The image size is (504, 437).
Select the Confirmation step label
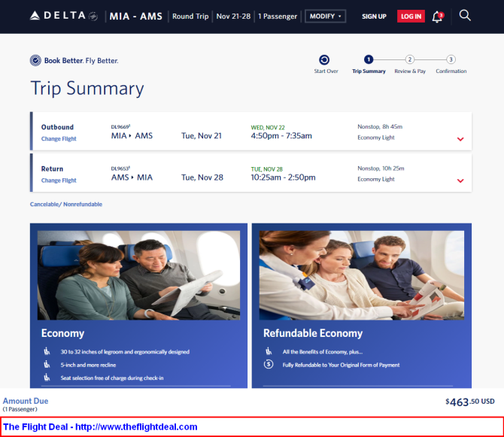click(451, 71)
